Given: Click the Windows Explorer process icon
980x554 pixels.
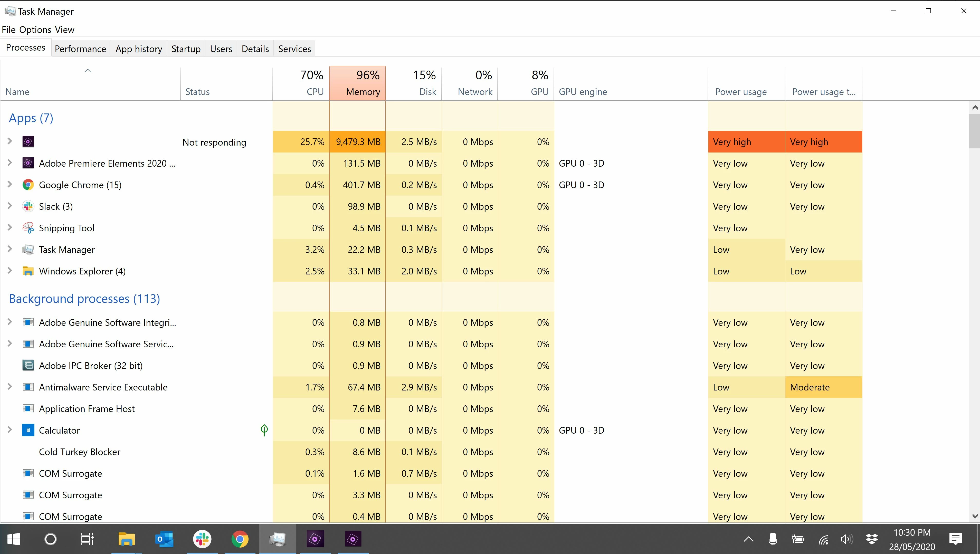Looking at the screenshot, I should [x=28, y=271].
